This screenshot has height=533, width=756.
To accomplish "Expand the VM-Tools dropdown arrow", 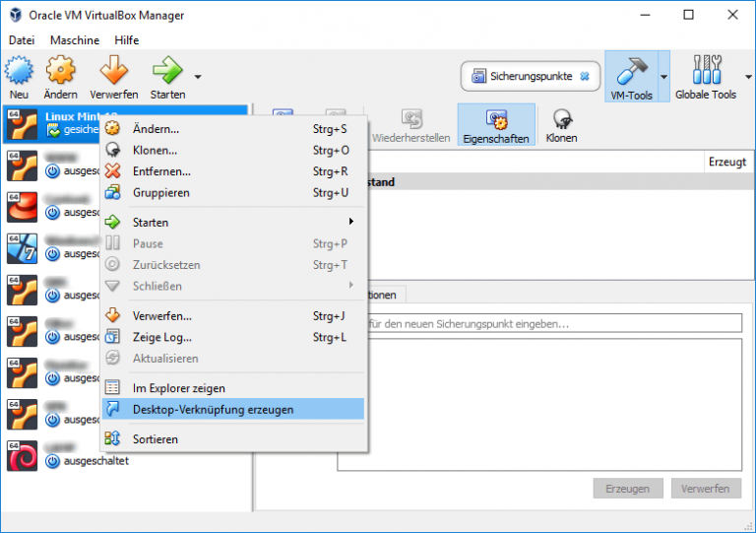I will (x=663, y=77).
